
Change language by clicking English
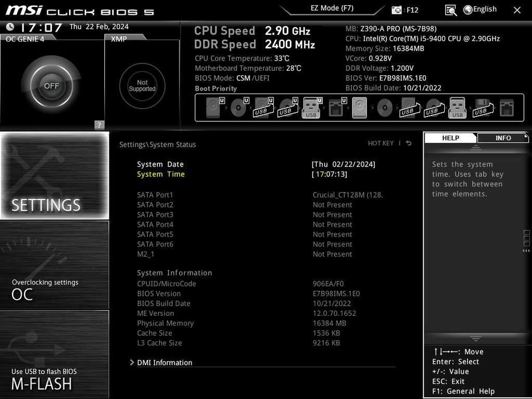(x=485, y=9)
